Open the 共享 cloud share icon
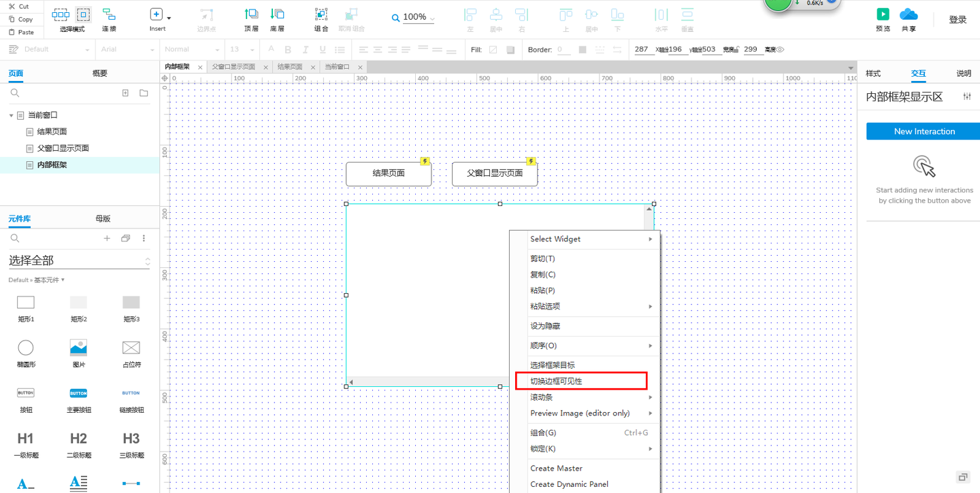Image resolution: width=980 pixels, height=493 pixels. [x=909, y=14]
